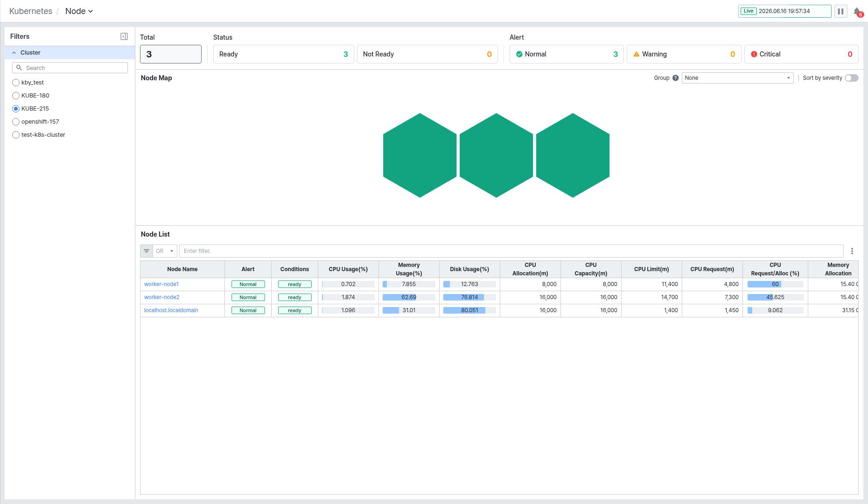Pause the live data stream
Viewport: 868px width, 504px height.
click(x=841, y=11)
